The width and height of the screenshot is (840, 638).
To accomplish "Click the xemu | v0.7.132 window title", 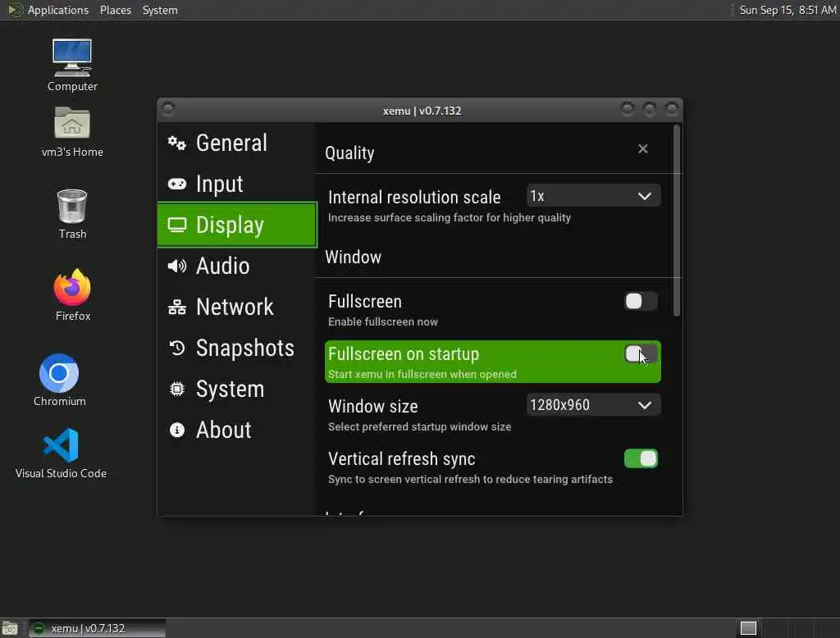I will [422, 111].
